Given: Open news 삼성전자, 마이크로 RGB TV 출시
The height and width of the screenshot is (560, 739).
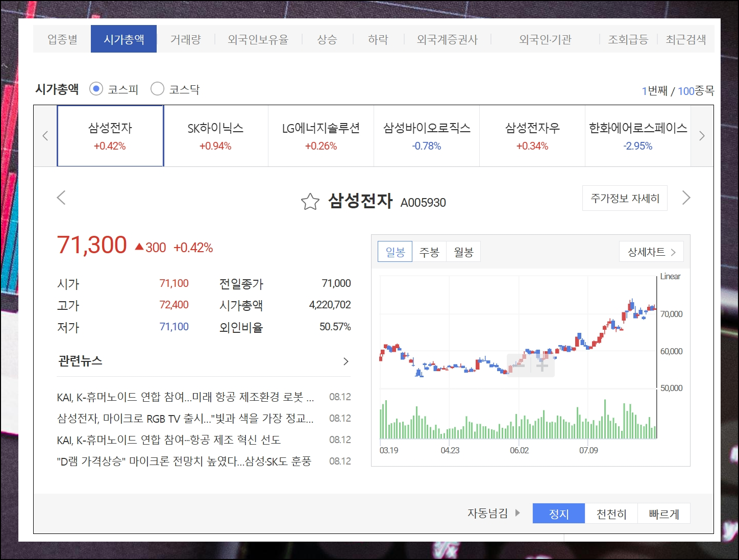Looking at the screenshot, I should (185, 418).
